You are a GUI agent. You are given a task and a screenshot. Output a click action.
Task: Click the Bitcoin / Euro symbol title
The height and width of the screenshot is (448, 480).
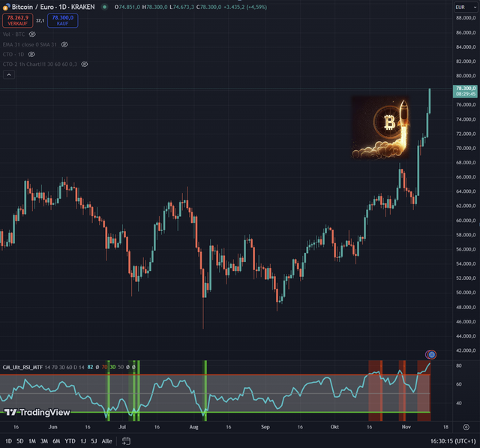pyautogui.click(x=53, y=7)
